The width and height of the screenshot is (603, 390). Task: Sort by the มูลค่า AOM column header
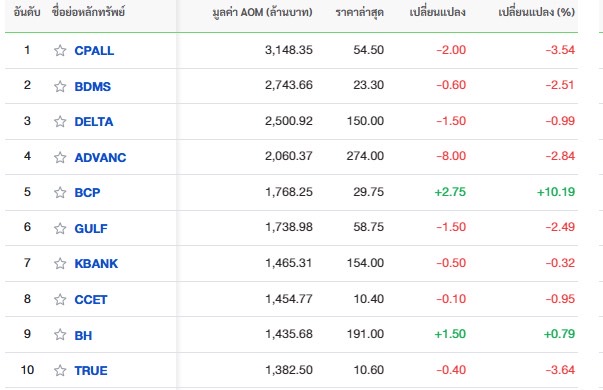click(262, 12)
